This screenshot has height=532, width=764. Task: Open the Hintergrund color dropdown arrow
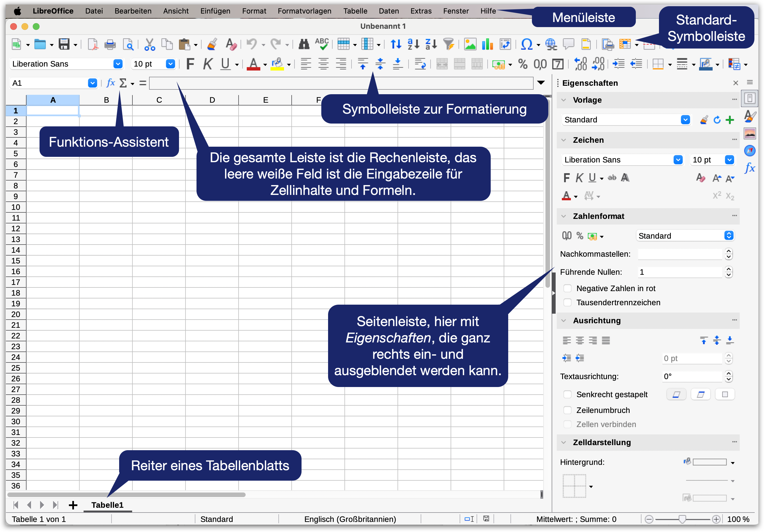pyautogui.click(x=733, y=463)
